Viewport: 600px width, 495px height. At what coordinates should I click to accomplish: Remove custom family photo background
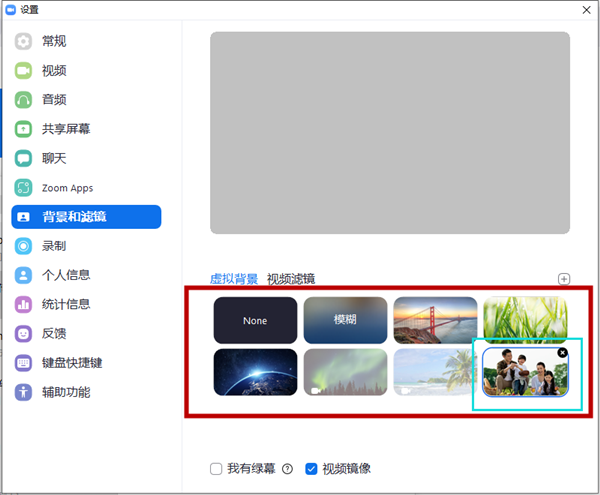[x=562, y=352]
